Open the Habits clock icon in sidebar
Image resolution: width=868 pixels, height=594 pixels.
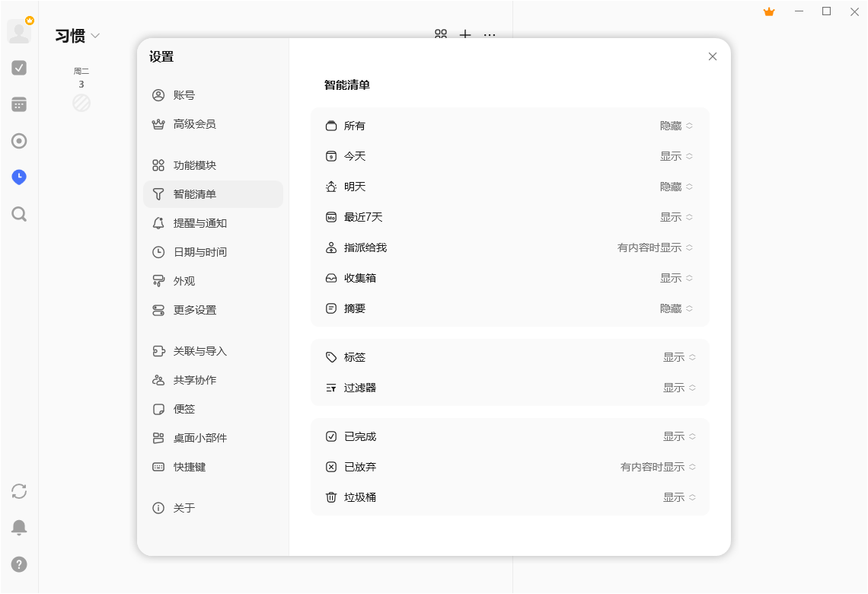pyautogui.click(x=18, y=177)
